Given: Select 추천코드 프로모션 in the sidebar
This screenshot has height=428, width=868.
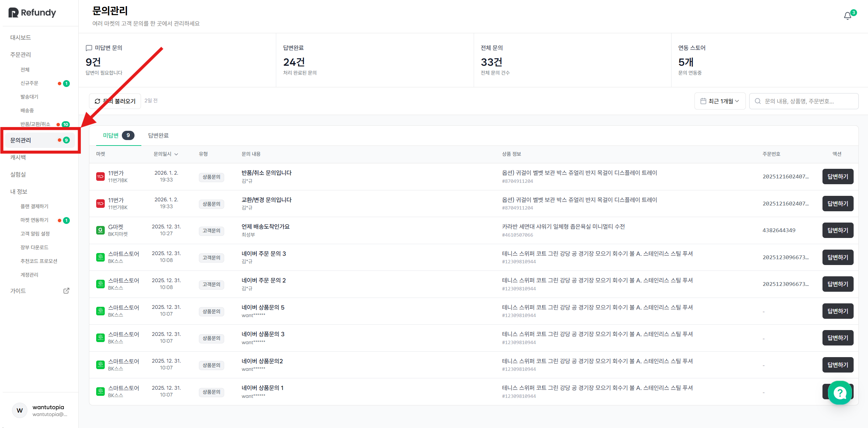Looking at the screenshot, I should point(39,261).
